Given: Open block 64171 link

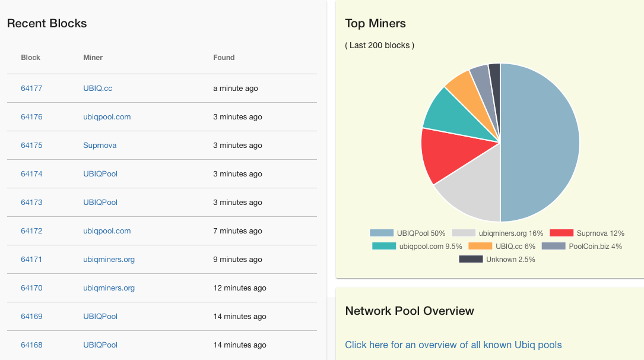Looking at the screenshot, I should [31, 260].
